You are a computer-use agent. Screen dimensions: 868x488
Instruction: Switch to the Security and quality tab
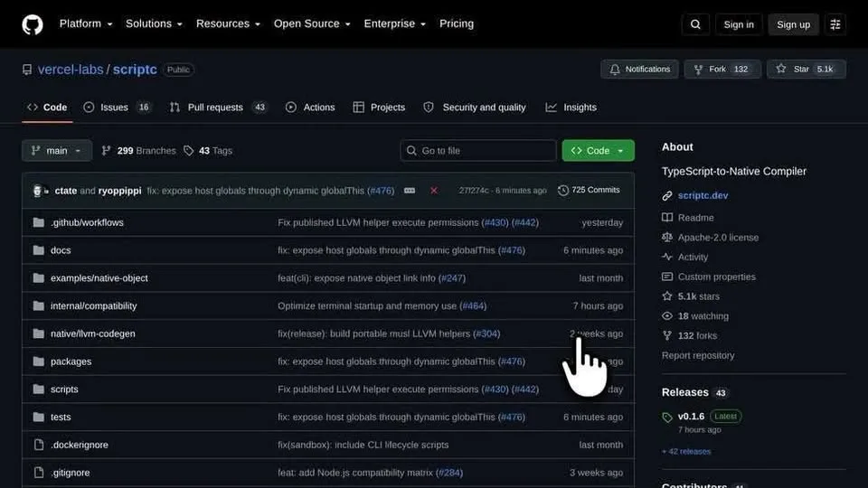point(475,108)
